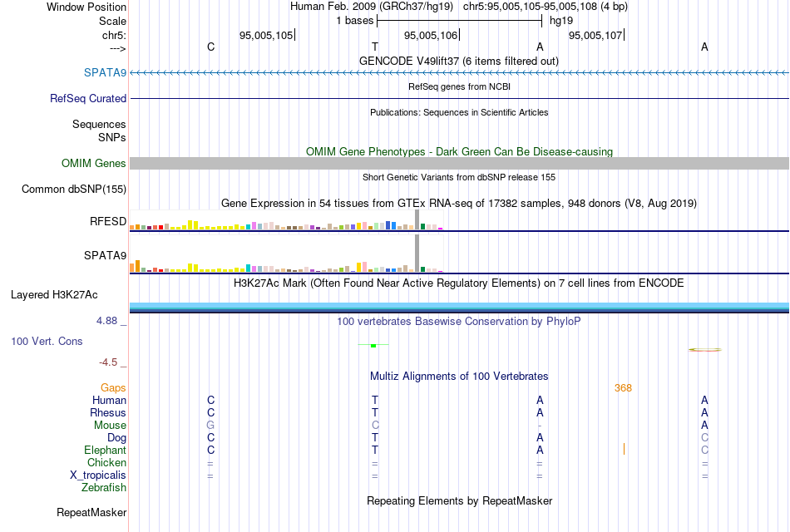Click the orange tick in the Elephant row
Viewport: 790px width, 532px height.
point(624,449)
